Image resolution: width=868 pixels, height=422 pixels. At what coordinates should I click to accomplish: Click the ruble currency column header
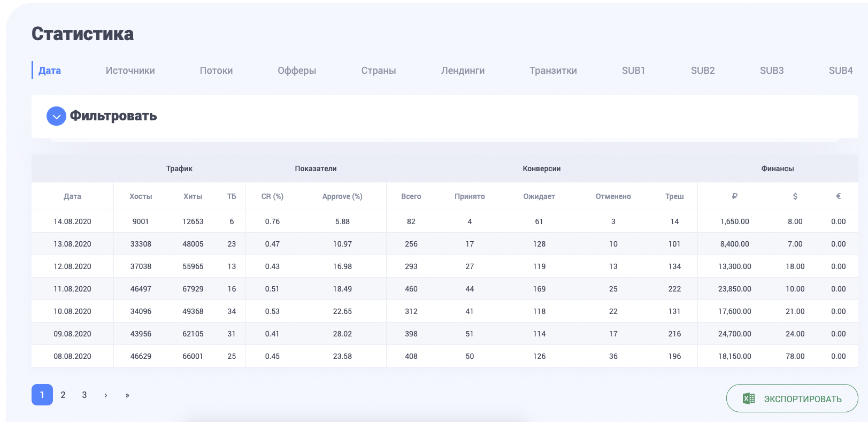[734, 196]
